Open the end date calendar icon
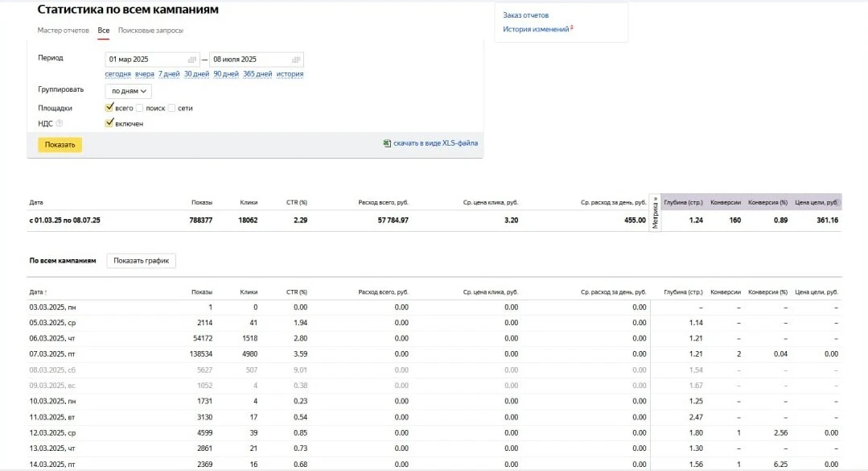The height and width of the screenshot is (471, 868). point(296,60)
